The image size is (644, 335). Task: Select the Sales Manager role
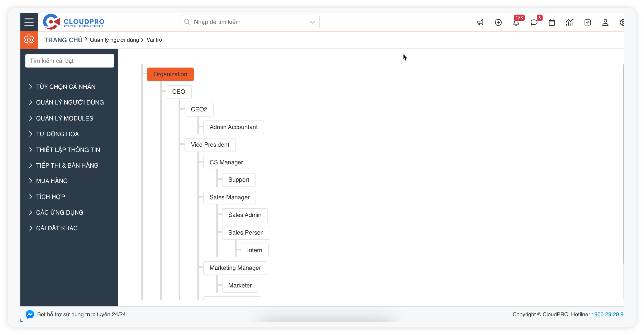click(229, 197)
